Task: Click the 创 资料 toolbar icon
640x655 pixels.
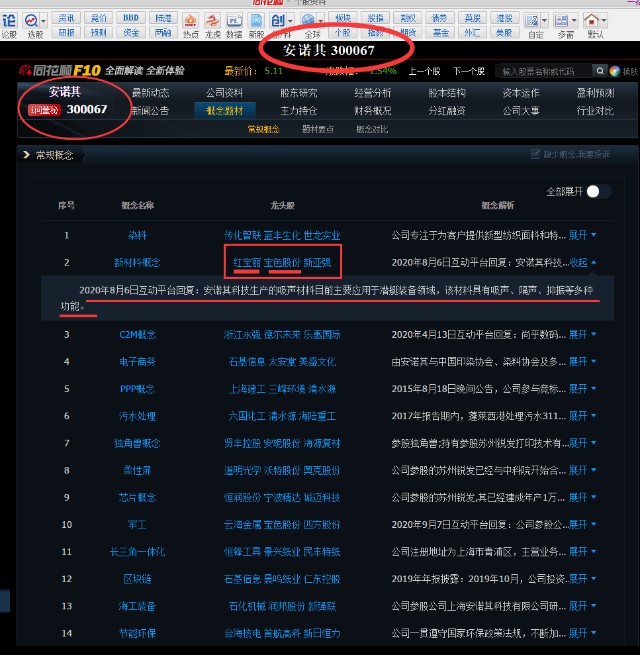Action: pos(278,20)
